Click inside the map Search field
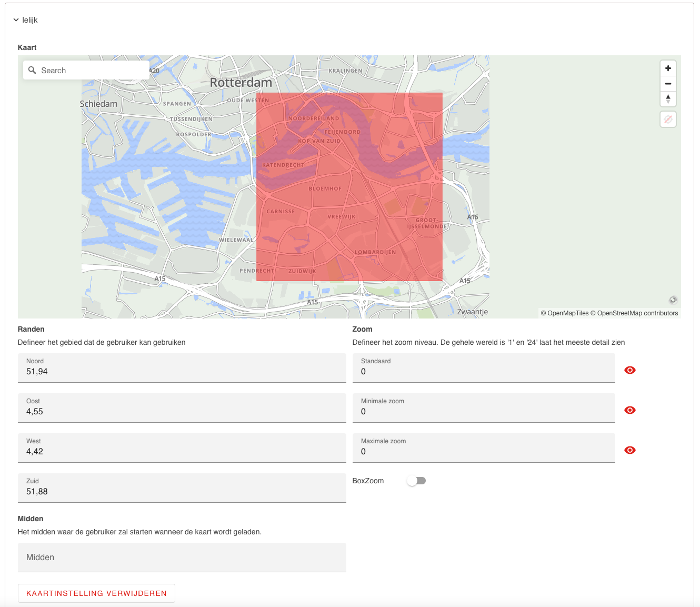 [x=84, y=70]
